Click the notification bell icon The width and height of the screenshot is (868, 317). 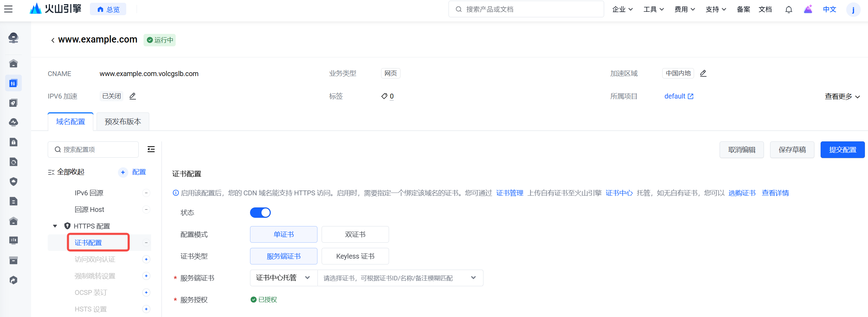click(788, 10)
